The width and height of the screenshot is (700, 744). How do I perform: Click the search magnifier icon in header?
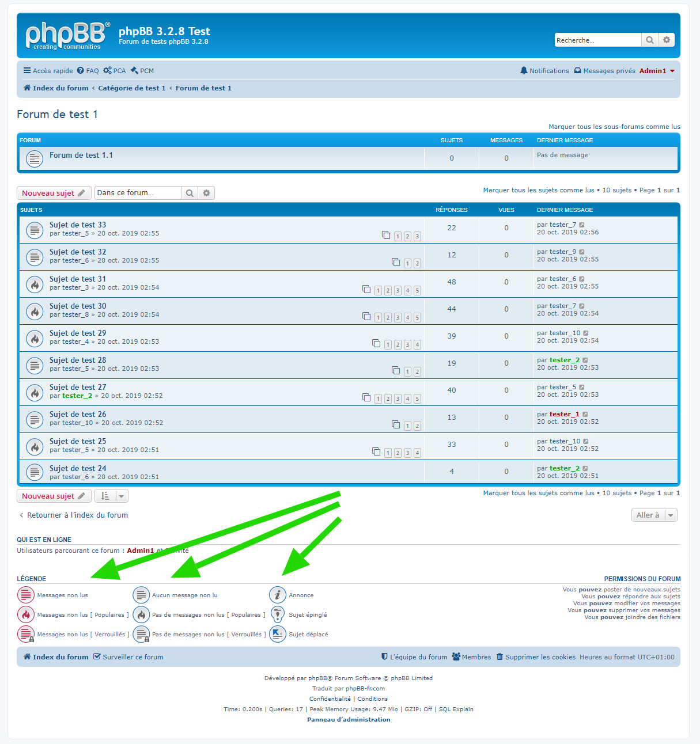(x=649, y=40)
